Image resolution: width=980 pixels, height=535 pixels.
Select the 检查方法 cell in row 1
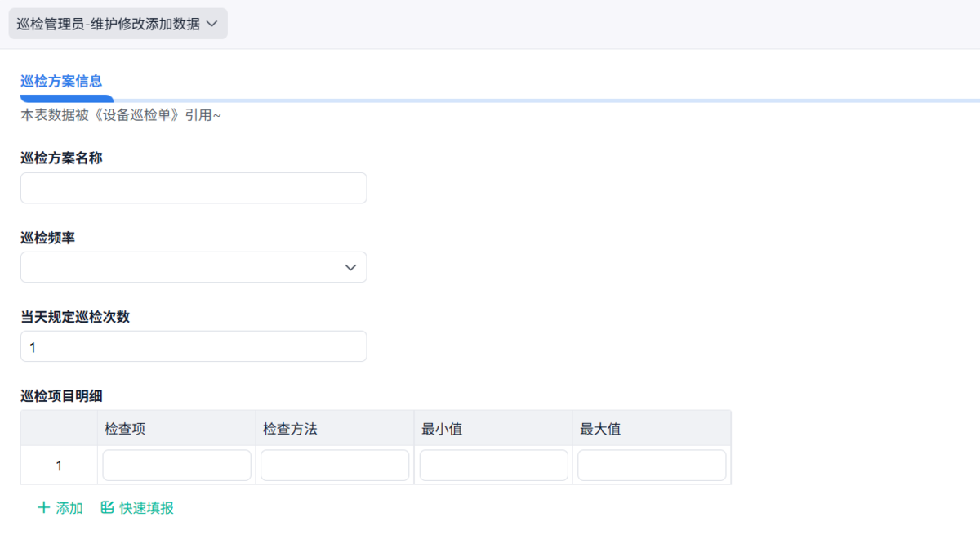(335, 466)
